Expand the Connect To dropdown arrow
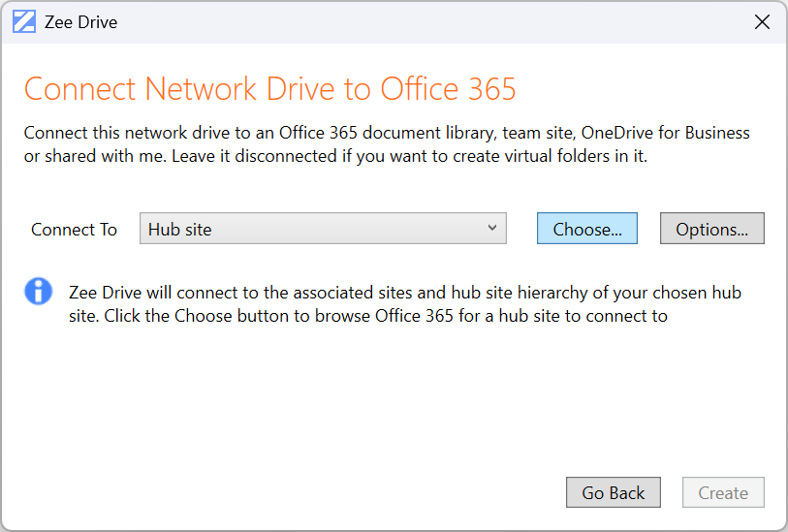Screen dimensions: 788x532 492,229
